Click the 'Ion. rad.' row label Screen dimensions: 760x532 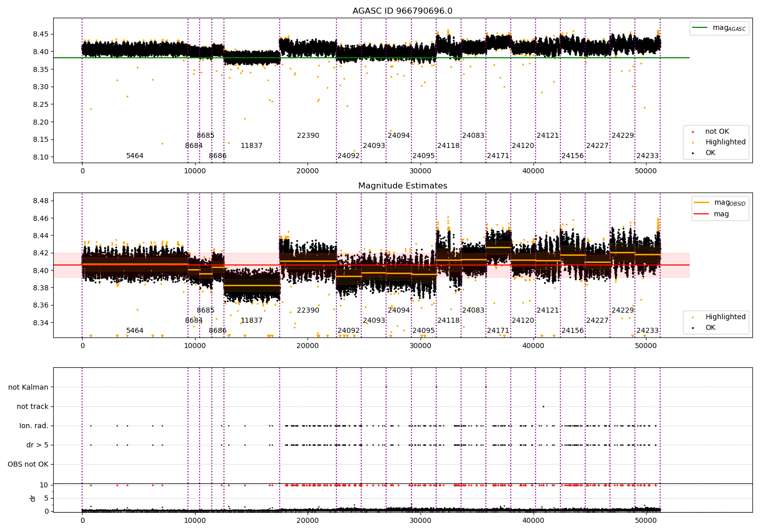pyautogui.click(x=34, y=426)
